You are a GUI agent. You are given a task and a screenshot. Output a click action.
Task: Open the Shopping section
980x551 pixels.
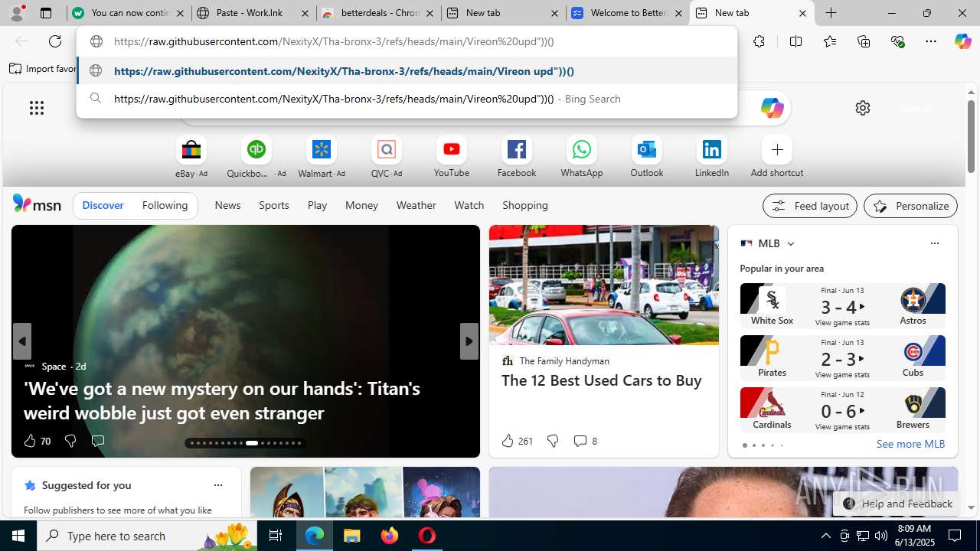coord(525,205)
